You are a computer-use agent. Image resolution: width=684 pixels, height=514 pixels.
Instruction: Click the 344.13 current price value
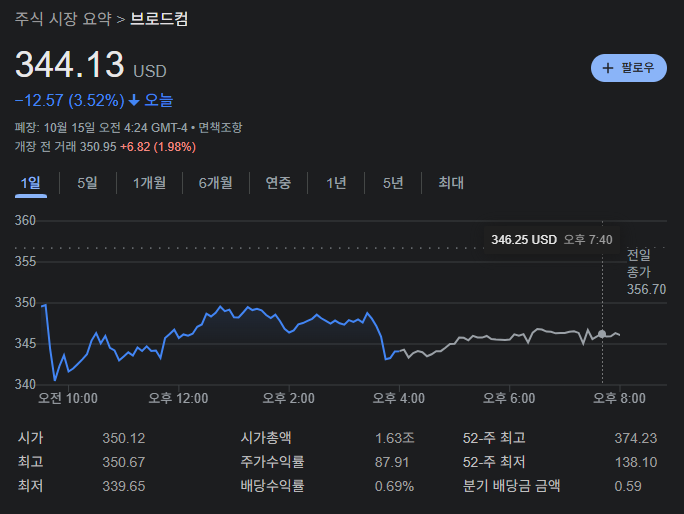[x=70, y=65]
